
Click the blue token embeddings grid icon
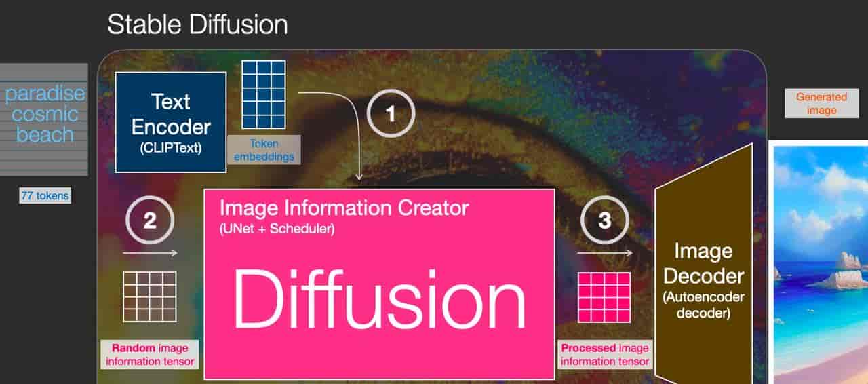pyautogui.click(x=264, y=94)
